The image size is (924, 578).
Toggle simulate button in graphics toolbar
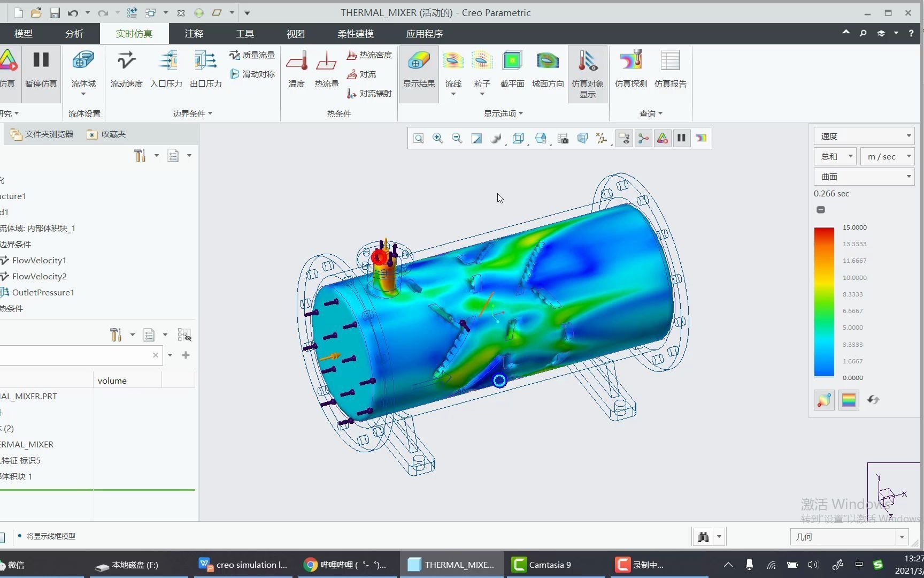[663, 139]
